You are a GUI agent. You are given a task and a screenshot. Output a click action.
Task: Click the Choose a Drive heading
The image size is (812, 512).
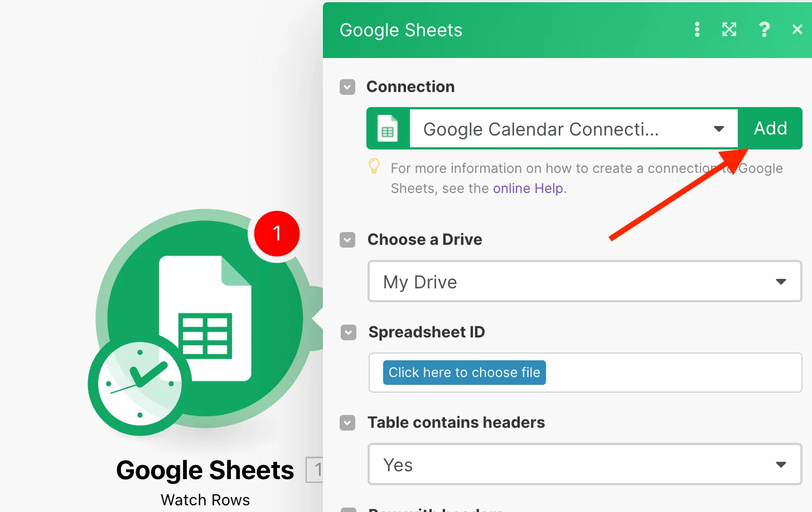pos(425,239)
